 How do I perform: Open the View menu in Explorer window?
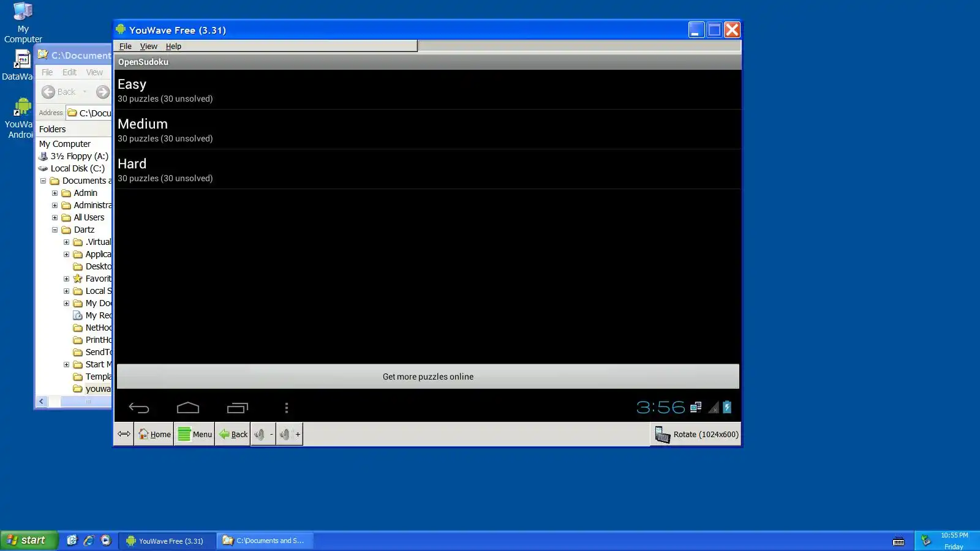click(x=94, y=72)
